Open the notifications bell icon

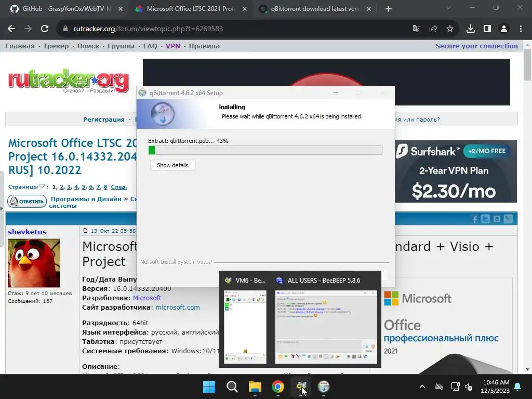pyautogui.click(x=518, y=387)
